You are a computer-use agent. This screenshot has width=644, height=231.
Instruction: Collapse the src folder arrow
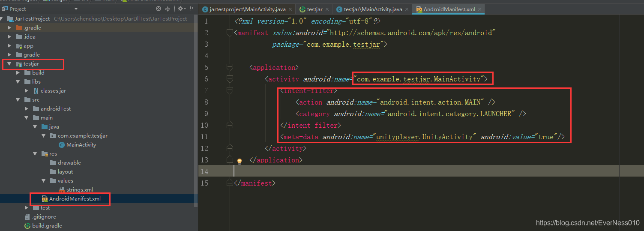click(18, 100)
